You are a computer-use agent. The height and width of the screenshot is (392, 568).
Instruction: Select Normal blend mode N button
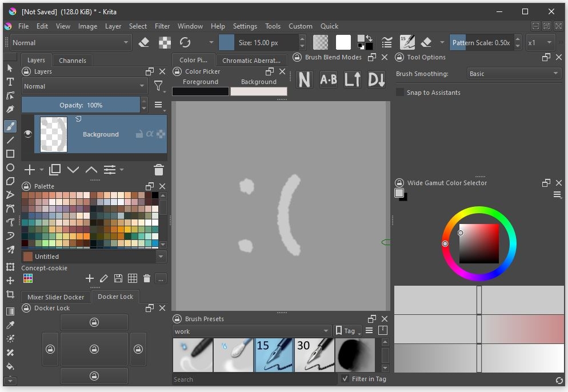pos(305,80)
